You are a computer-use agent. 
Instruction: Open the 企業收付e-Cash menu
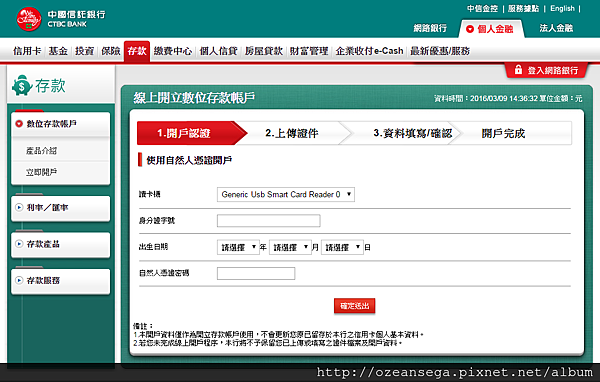tap(369, 51)
